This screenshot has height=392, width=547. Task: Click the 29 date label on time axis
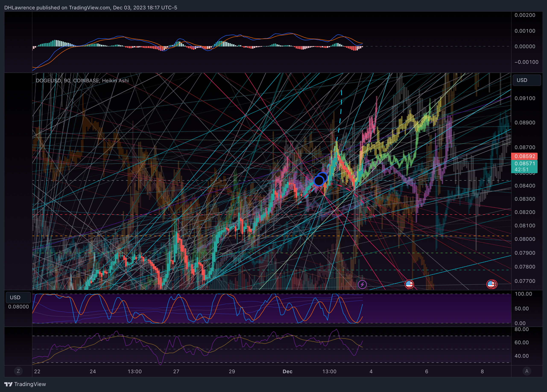232,371
